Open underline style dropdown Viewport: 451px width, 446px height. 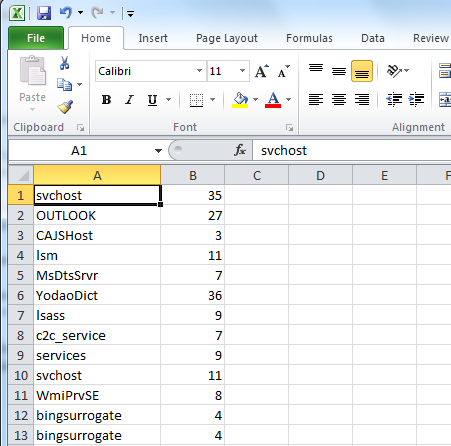(x=169, y=100)
